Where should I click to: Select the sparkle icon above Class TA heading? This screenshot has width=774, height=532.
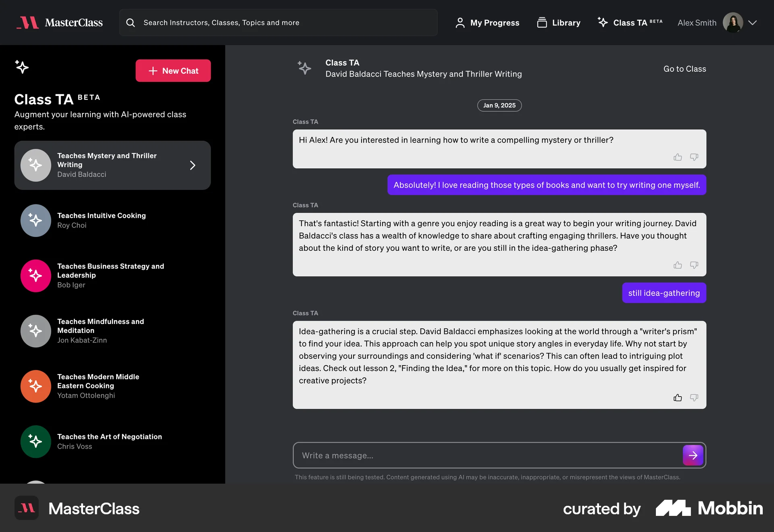click(22, 67)
